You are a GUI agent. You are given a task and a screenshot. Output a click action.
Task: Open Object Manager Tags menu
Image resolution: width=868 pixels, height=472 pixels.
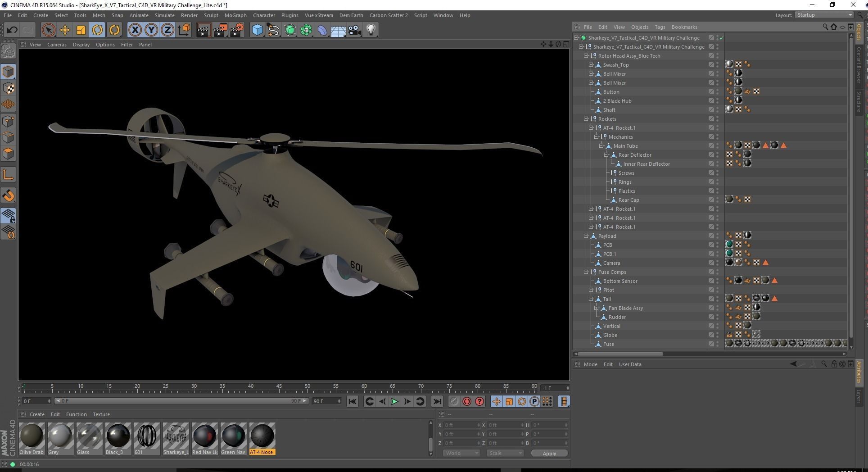tap(660, 27)
